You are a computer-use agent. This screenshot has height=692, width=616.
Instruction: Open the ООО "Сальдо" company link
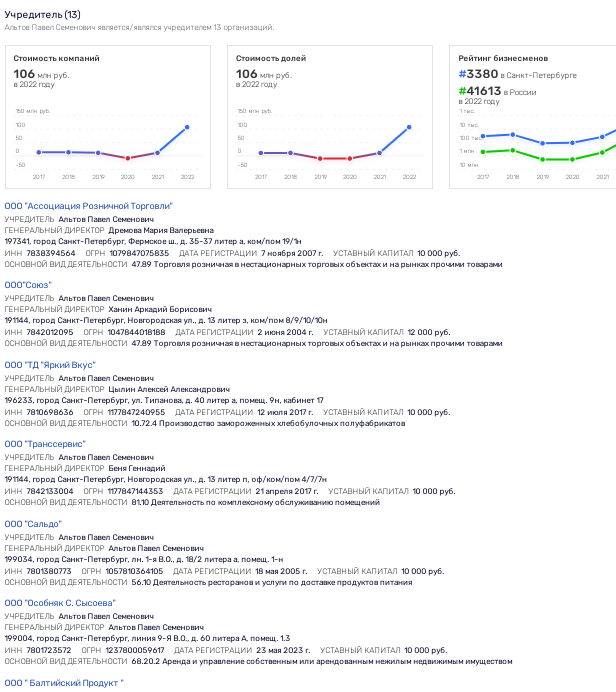coord(33,524)
